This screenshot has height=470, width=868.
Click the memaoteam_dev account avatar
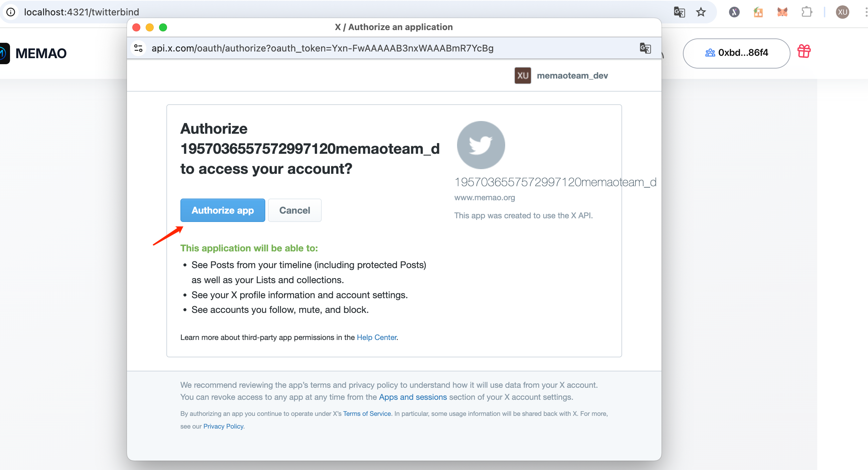click(522, 75)
